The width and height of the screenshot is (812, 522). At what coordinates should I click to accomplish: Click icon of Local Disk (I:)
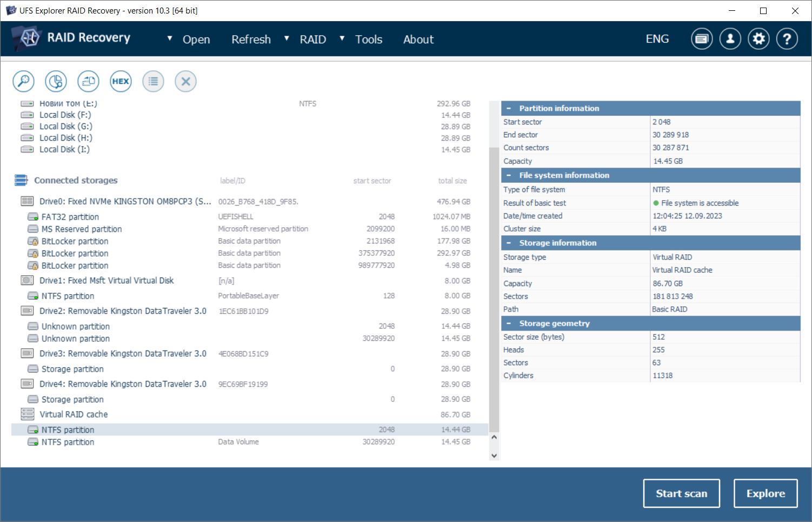click(x=27, y=149)
